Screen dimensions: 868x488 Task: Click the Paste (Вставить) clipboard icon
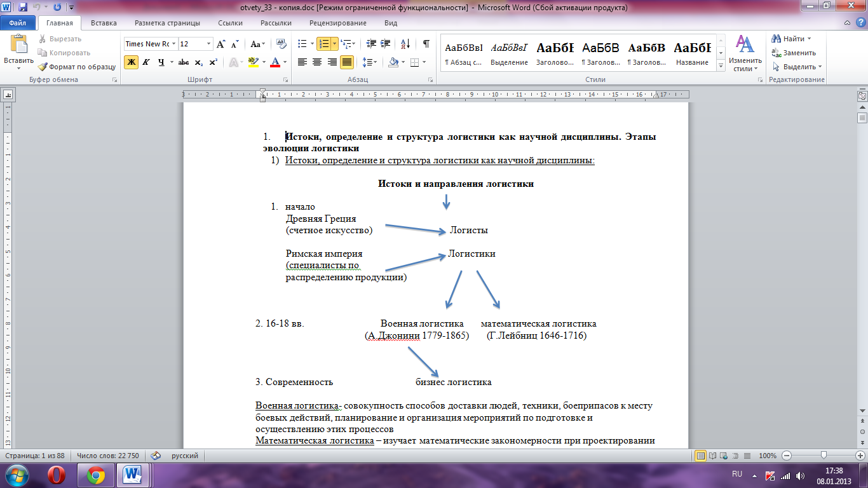(19, 44)
